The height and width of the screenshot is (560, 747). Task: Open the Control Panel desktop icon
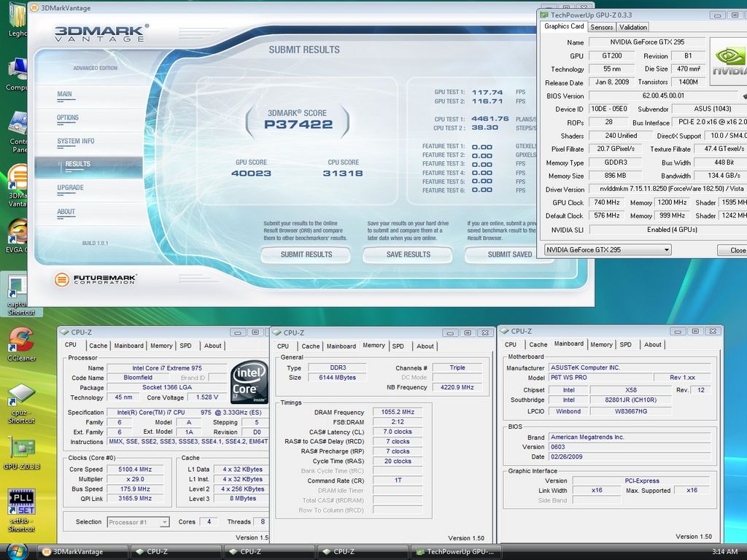18,133
